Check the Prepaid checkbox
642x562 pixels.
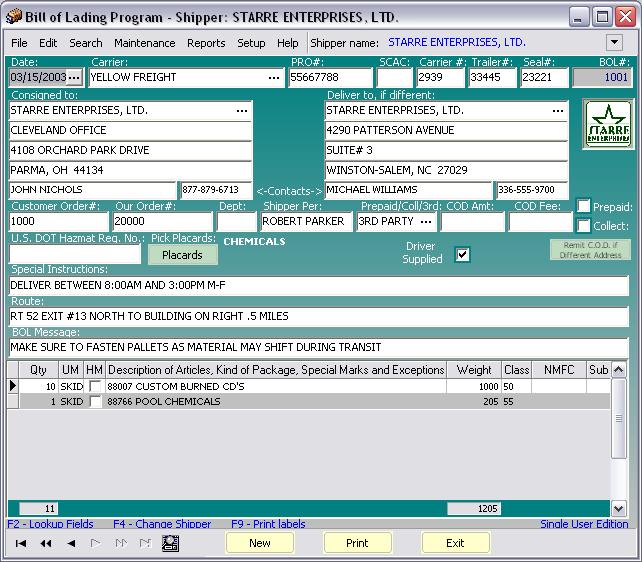[x=583, y=206]
